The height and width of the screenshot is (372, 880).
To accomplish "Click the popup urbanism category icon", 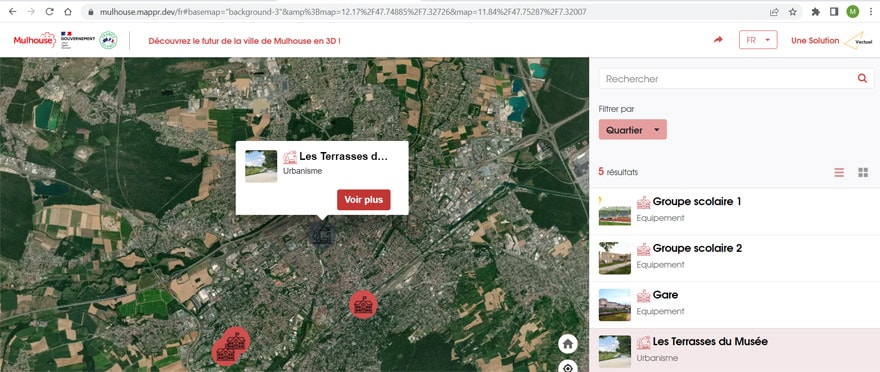I will click(290, 157).
